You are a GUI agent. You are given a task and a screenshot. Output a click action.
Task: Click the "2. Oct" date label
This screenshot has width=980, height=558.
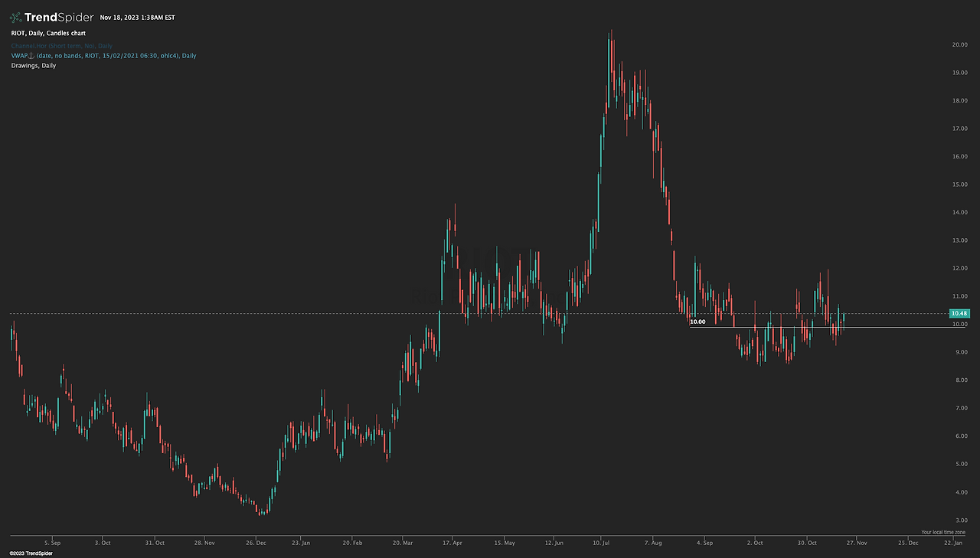click(755, 543)
